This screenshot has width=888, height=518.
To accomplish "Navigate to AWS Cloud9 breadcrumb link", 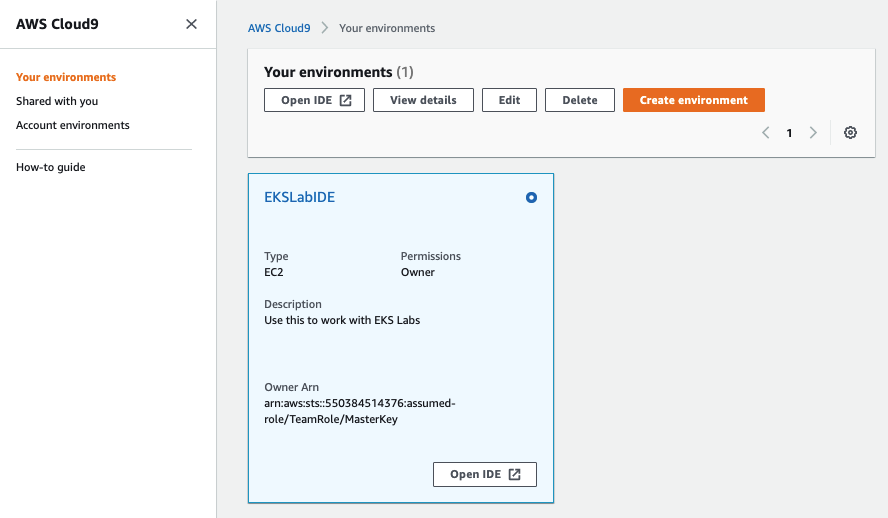I will (279, 28).
